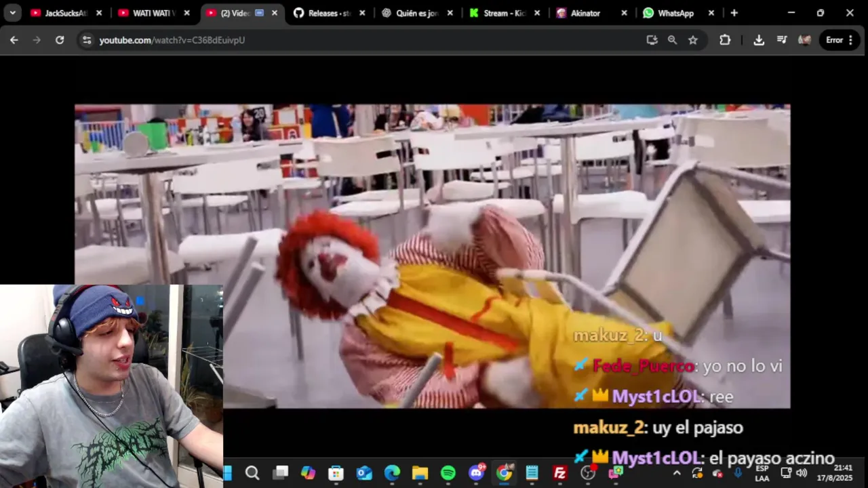Screen dimensions: 868x488
Task: Open FileZilla from taskbar
Action: click(560, 473)
